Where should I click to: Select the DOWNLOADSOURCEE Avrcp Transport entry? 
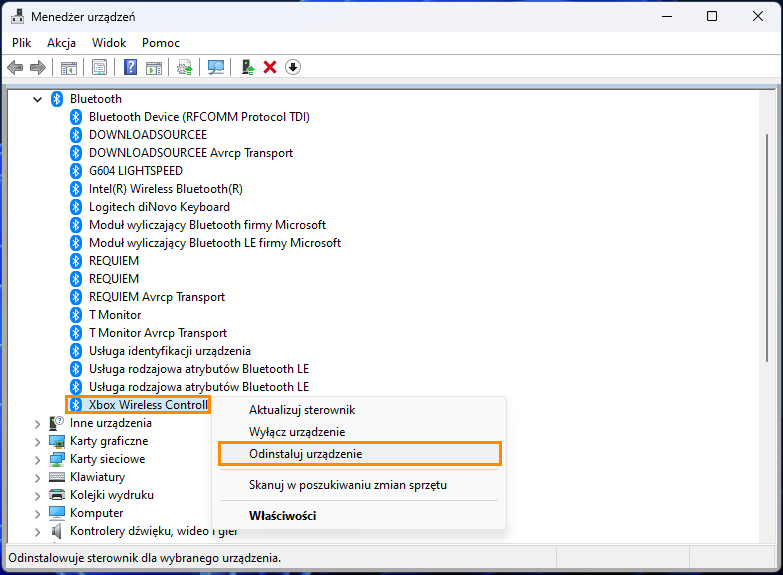(191, 153)
